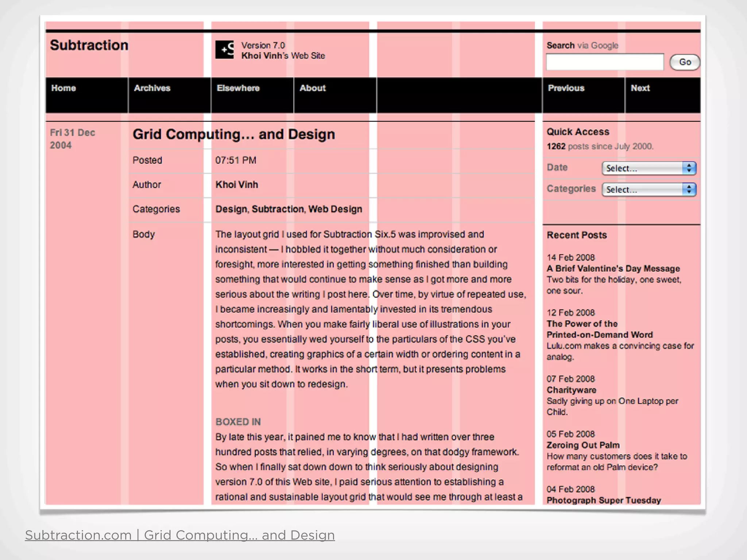Click the 14 Feb 2008 date

[570, 257]
